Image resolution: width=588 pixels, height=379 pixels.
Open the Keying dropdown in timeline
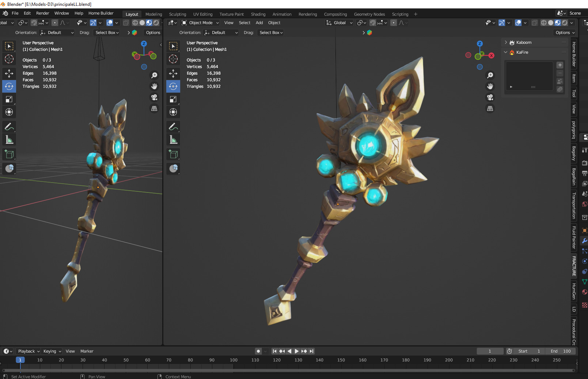pyautogui.click(x=52, y=351)
